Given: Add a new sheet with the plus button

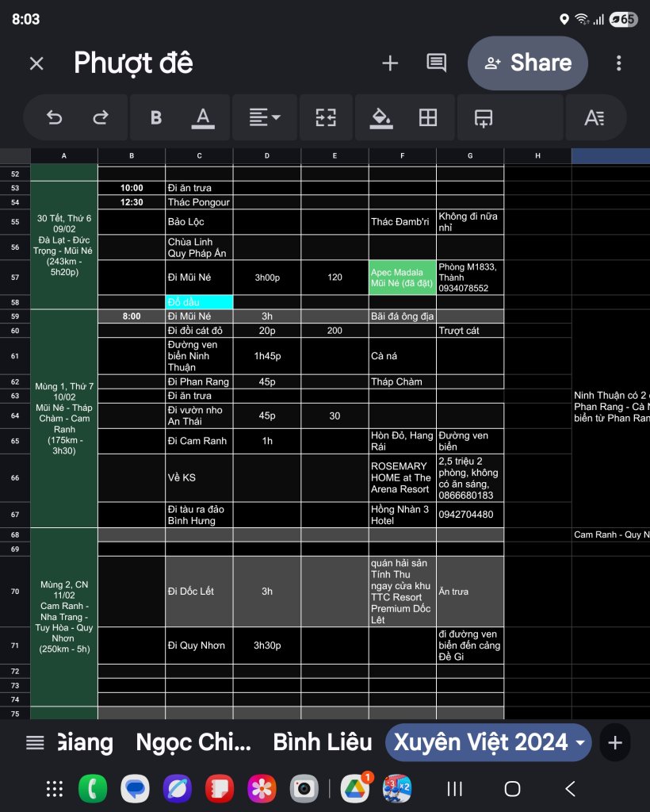Looking at the screenshot, I should [x=615, y=742].
